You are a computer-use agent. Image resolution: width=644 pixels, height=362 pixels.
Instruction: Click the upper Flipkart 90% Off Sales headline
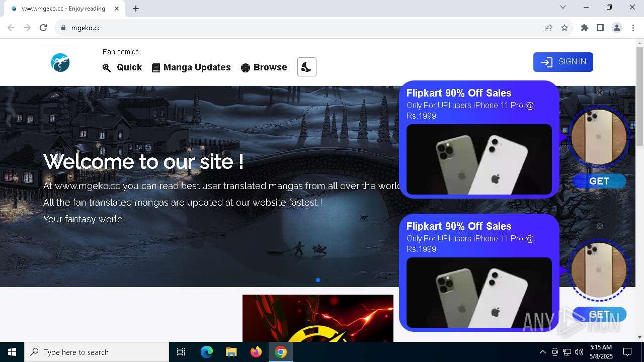(459, 93)
